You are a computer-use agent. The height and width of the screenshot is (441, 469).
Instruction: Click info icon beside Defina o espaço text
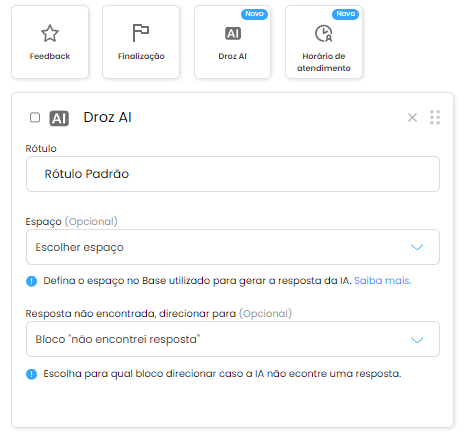(32, 281)
